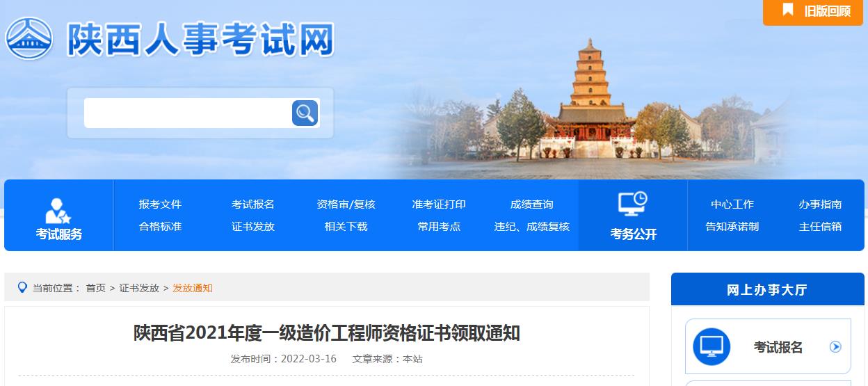Click the 考试服务 person icon
868x386 pixels.
click(x=58, y=211)
